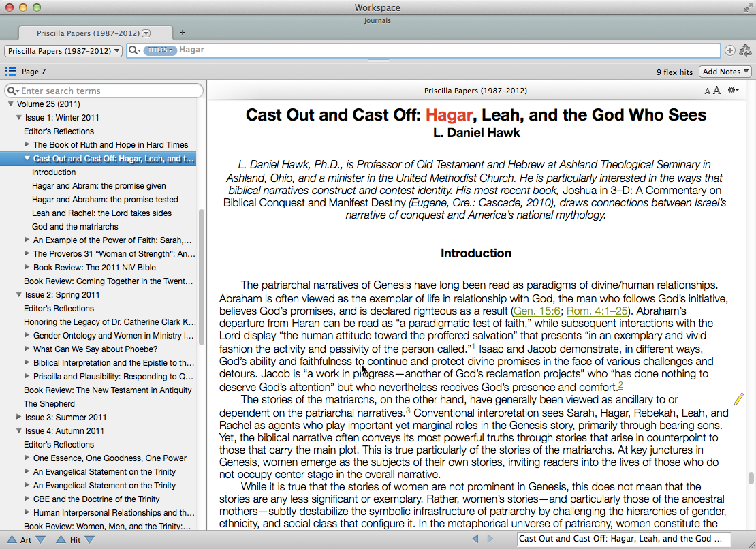Click the 9 flex hits label
The image size is (756, 549).
point(674,72)
